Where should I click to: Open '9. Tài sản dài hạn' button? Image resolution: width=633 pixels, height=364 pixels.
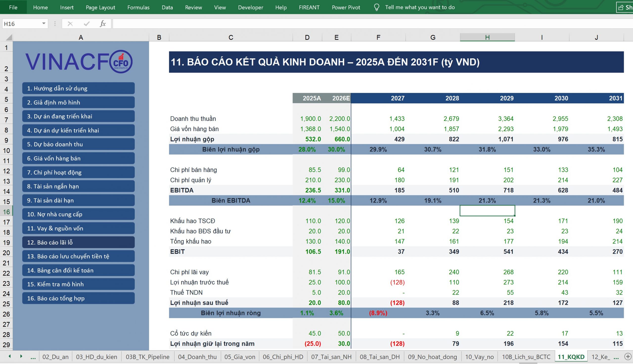pyautogui.click(x=78, y=200)
